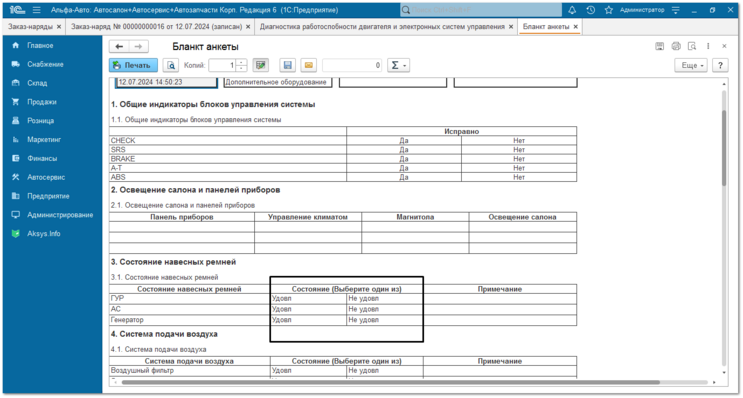Open service and settings menu icon next to Администратор

pyautogui.click(x=676, y=10)
